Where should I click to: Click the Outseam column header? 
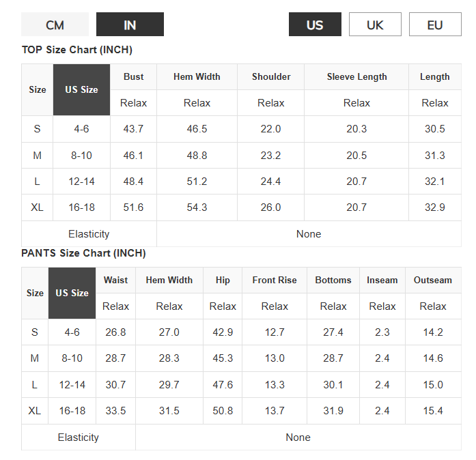click(x=433, y=280)
